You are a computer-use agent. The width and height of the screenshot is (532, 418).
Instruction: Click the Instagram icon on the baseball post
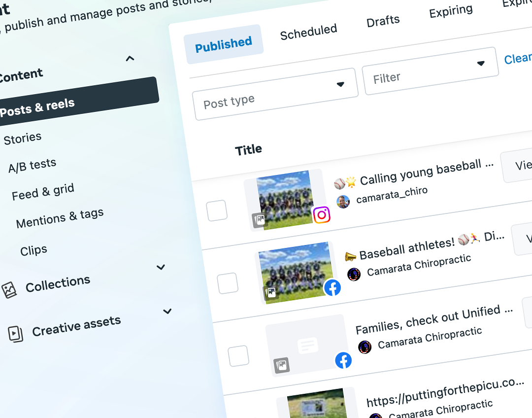click(x=321, y=215)
